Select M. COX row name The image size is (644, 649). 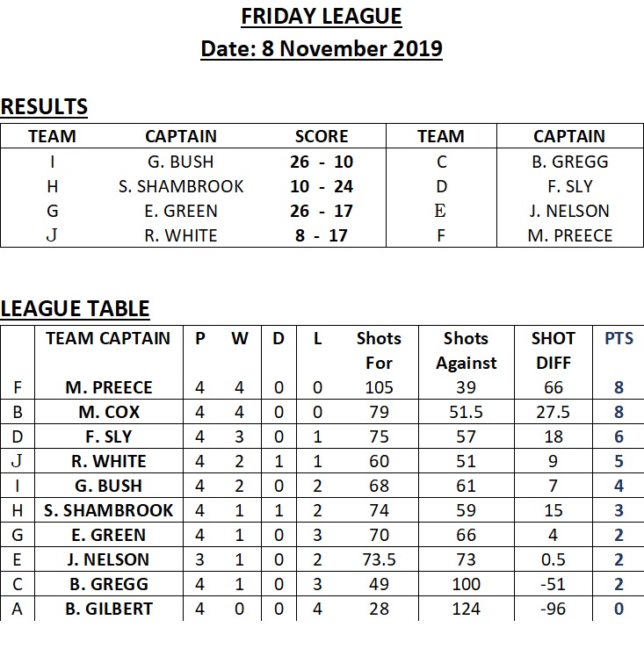coord(109,412)
